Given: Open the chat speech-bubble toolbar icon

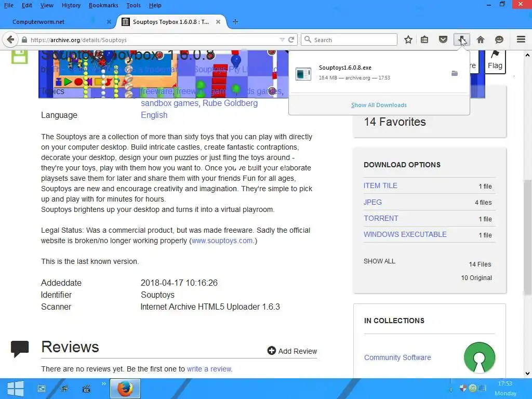Looking at the screenshot, I should (x=499, y=39).
